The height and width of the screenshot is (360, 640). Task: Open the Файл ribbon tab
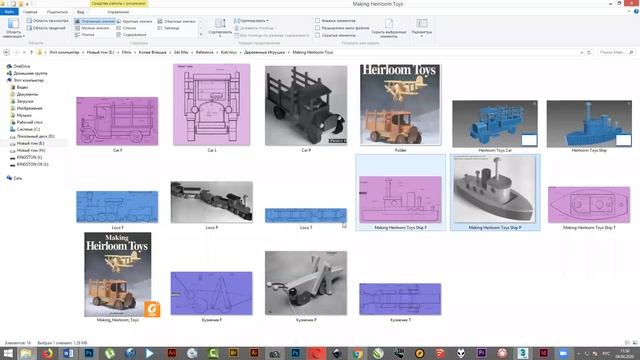coord(9,12)
